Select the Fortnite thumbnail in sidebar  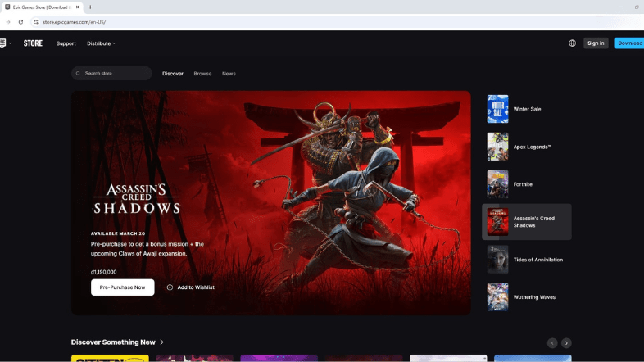coord(497,184)
